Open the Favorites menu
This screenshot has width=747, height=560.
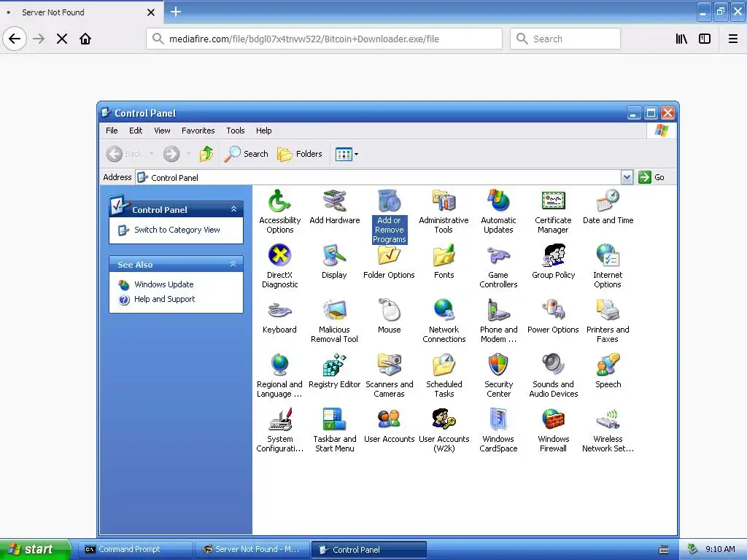point(198,131)
